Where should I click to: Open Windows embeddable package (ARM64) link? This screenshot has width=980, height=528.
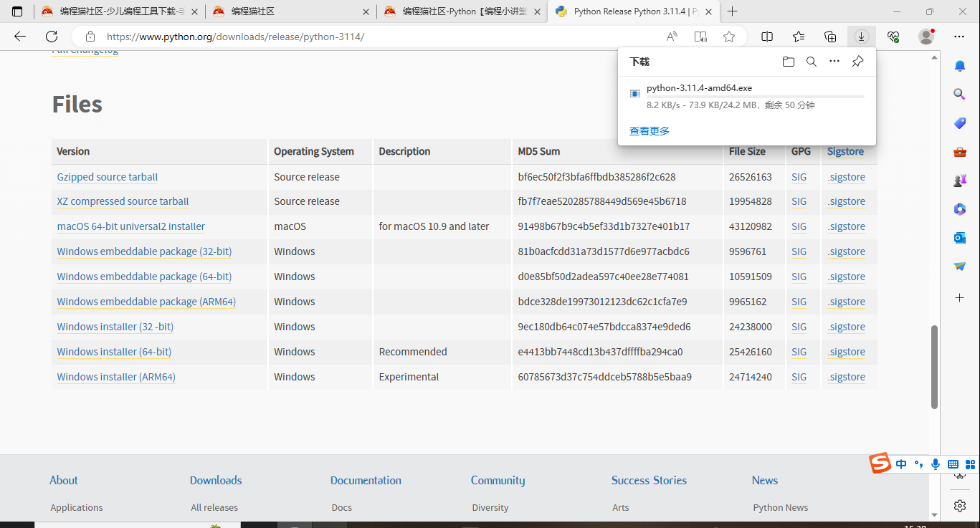tap(146, 302)
